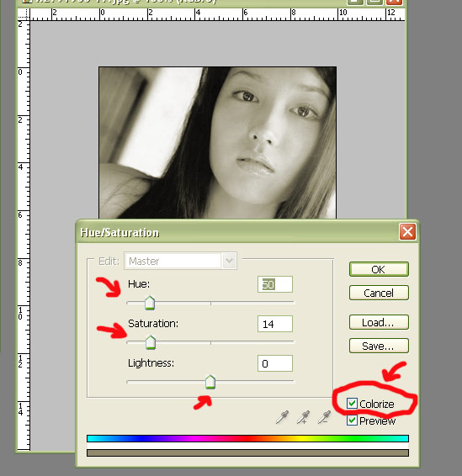The image size is (462, 476).
Task: Click the rainbow hue spectrum bar
Action: 247,438
